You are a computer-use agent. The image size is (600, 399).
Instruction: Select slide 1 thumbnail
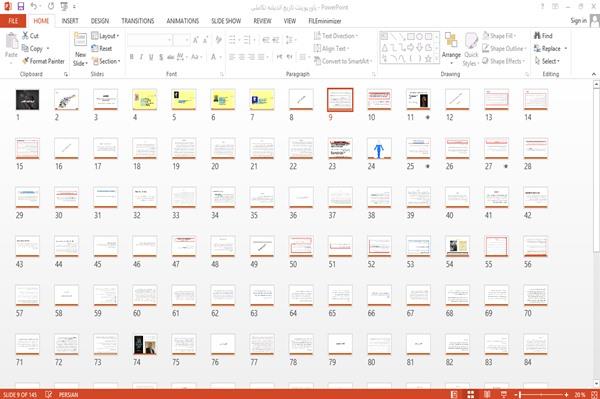(x=27, y=100)
